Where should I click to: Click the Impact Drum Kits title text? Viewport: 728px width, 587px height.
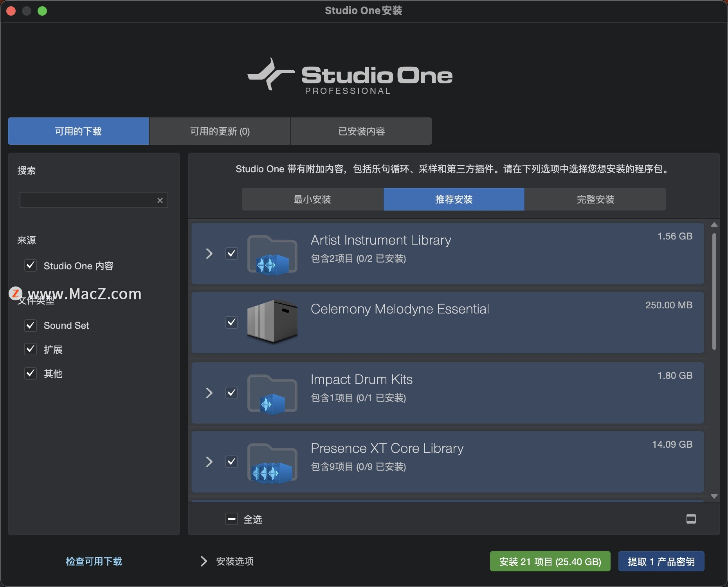point(362,379)
